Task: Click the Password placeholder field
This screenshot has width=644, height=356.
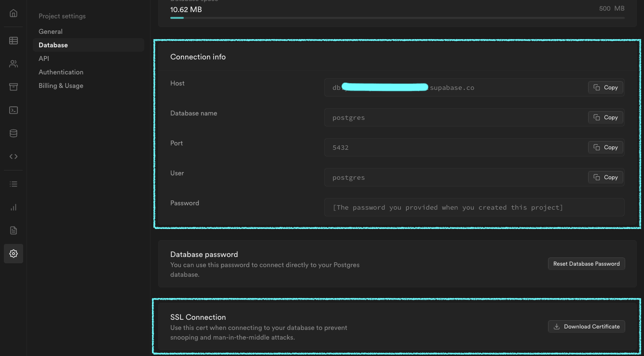Action: point(474,207)
